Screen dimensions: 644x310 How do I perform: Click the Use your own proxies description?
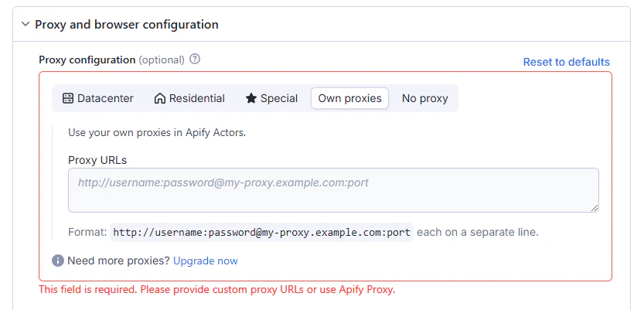pos(157,132)
